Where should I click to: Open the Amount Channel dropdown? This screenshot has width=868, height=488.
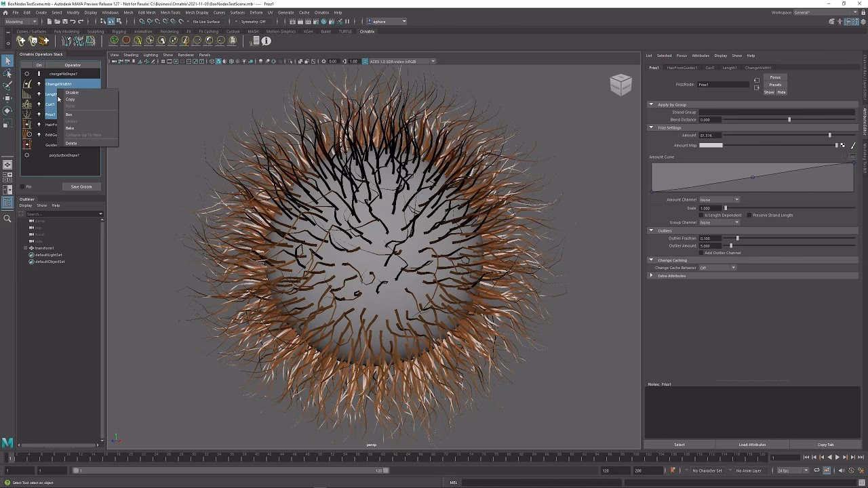(x=719, y=200)
